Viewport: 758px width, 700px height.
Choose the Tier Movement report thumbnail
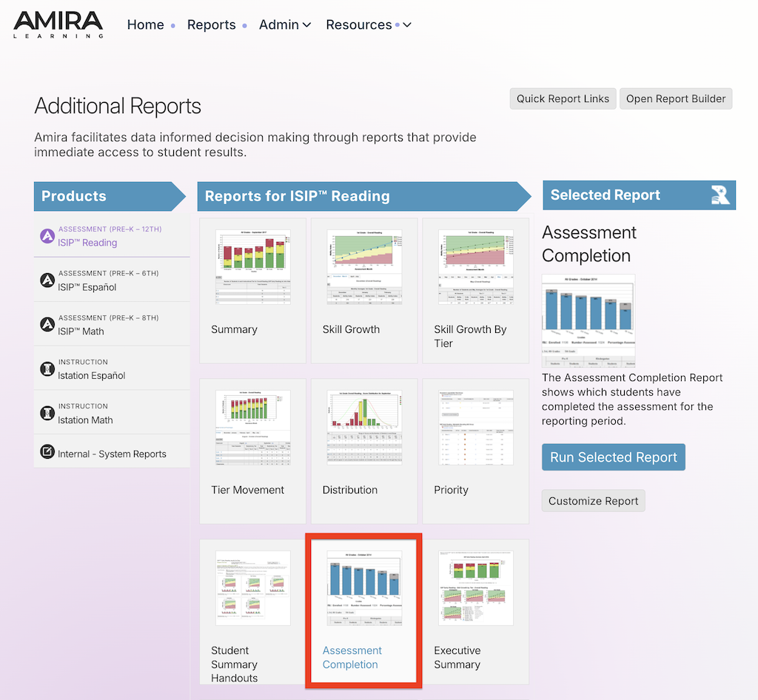(253, 428)
